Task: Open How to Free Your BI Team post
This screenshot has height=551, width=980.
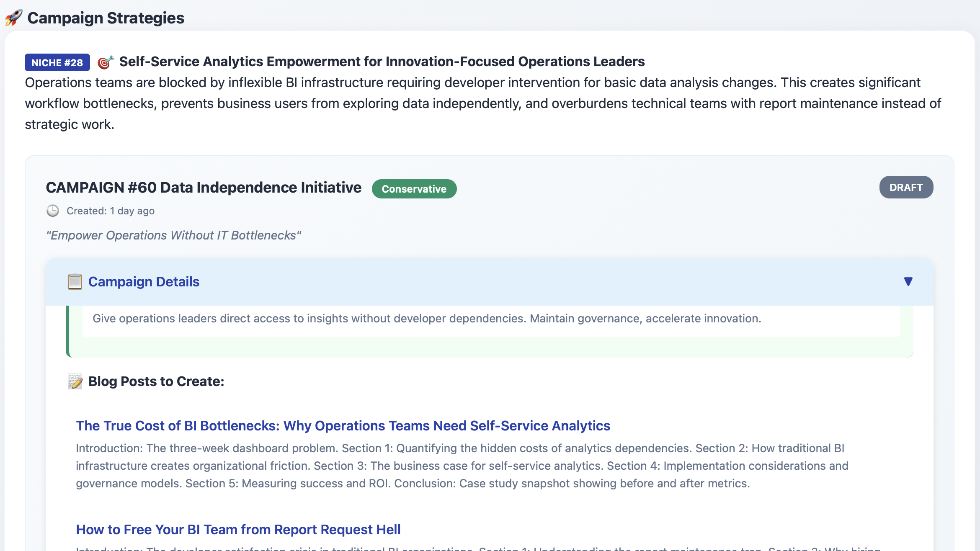Action: (x=238, y=529)
